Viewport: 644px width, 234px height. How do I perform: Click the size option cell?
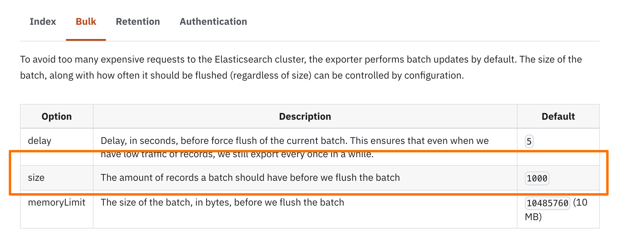click(x=36, y=177)
